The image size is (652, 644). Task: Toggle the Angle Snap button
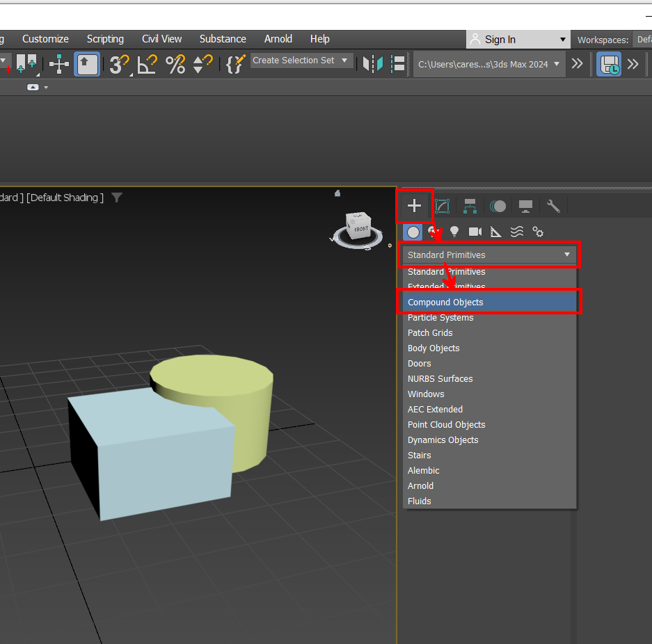tap(148, 65)
